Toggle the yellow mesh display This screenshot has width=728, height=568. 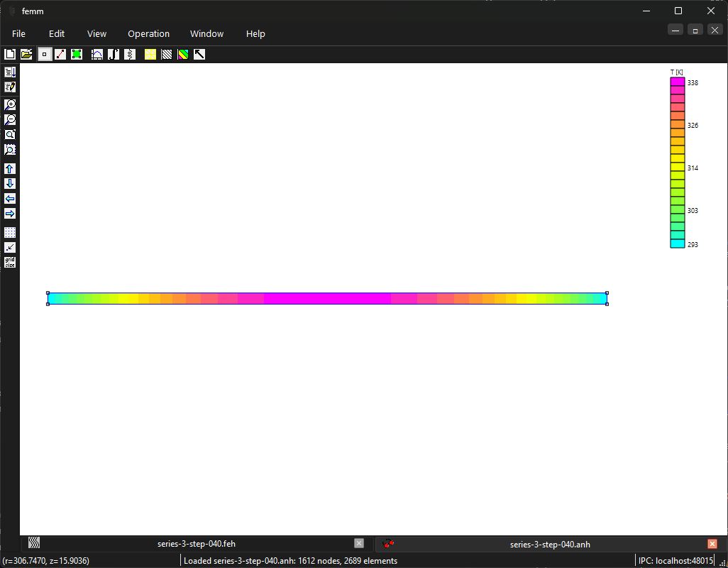150,55
